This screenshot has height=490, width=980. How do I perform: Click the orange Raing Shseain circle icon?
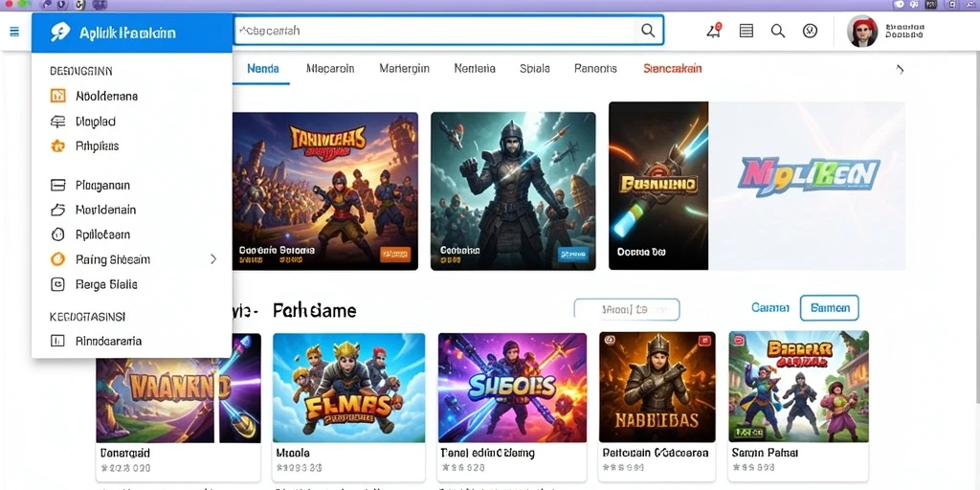click(57, 259)
